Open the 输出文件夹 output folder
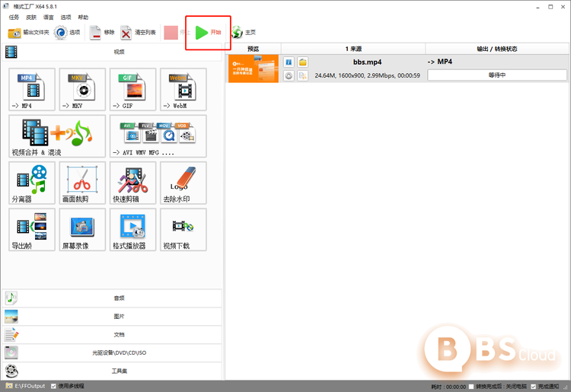 coord(28,33)
